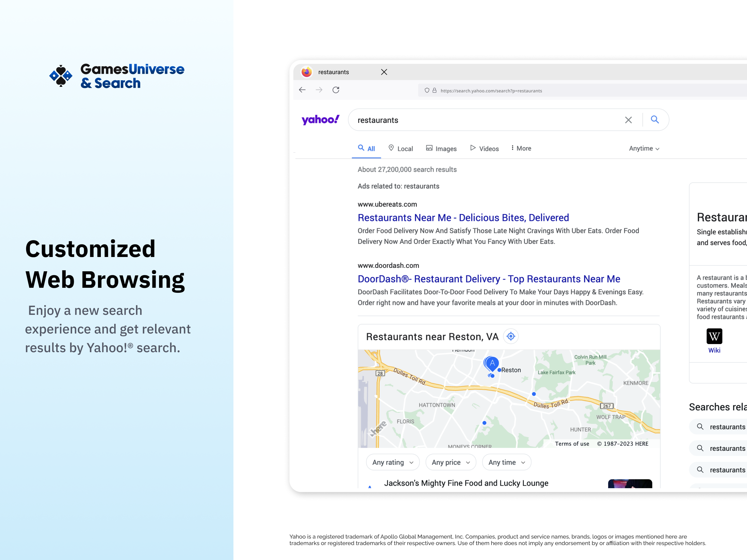Click the locate-me target icon
This screenshot has height=560, width=747.
click(511, 336)
